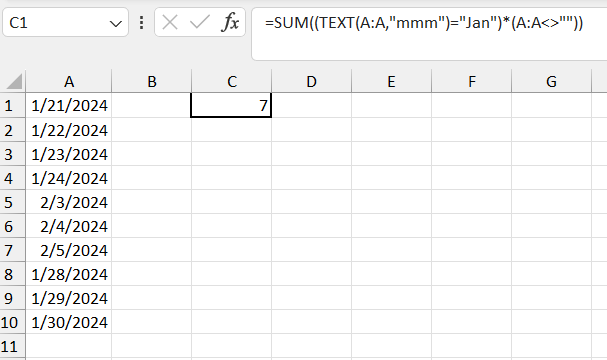Select column C header

(231, 81)
